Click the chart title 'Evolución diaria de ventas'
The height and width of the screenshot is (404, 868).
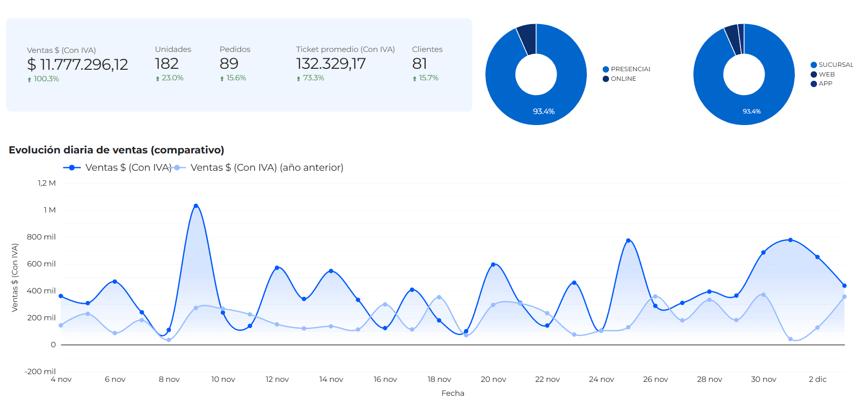[x=117, y=150]
